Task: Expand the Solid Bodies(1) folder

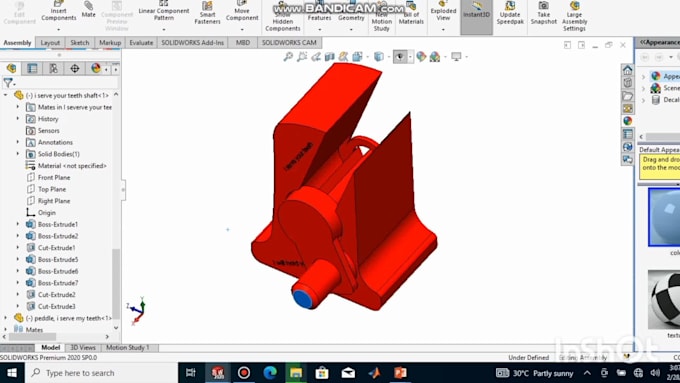Action: pyautogui.click(x=18, y=154)
